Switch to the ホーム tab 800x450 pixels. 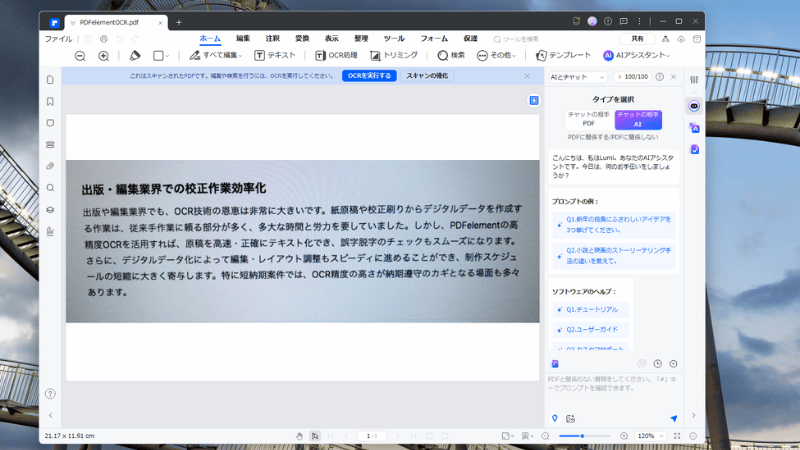click(210, 39)
